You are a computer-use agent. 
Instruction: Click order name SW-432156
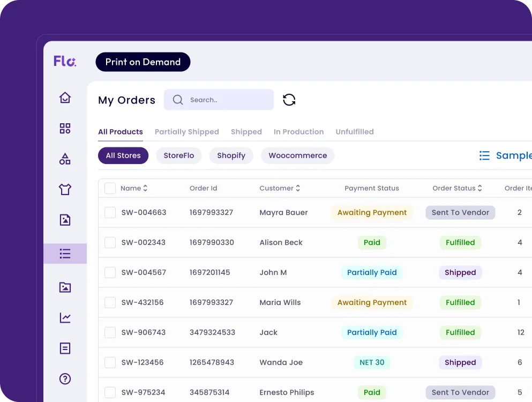(x=143, y=302)
